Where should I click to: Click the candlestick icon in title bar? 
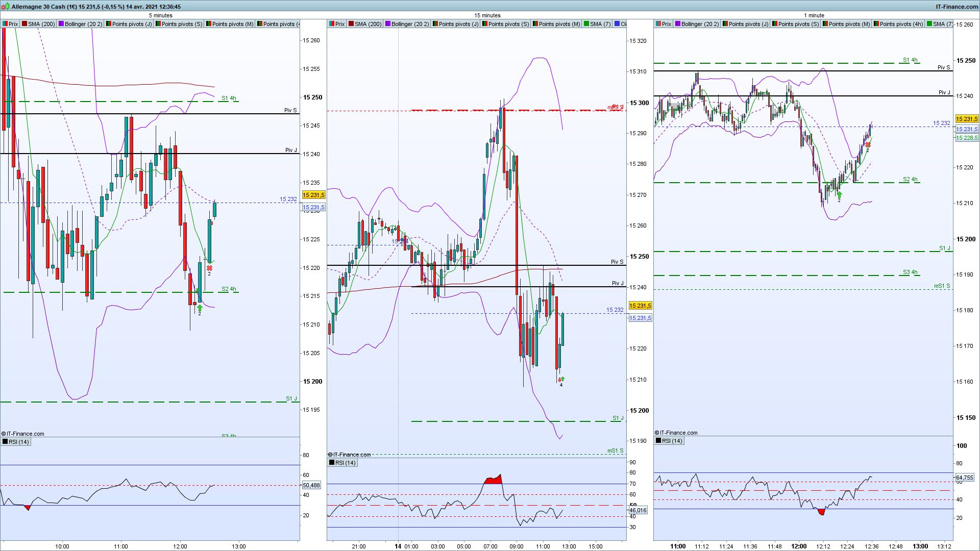pos(5,7)
